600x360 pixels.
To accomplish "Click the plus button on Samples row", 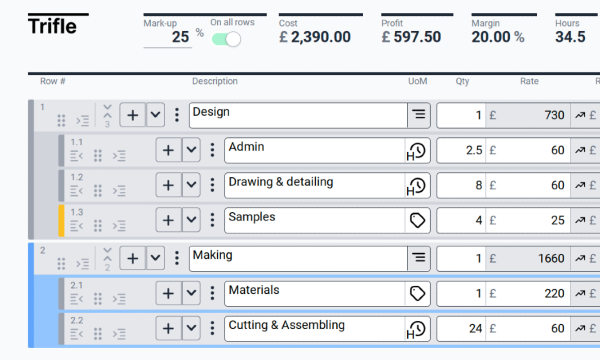I will point(168,220).
